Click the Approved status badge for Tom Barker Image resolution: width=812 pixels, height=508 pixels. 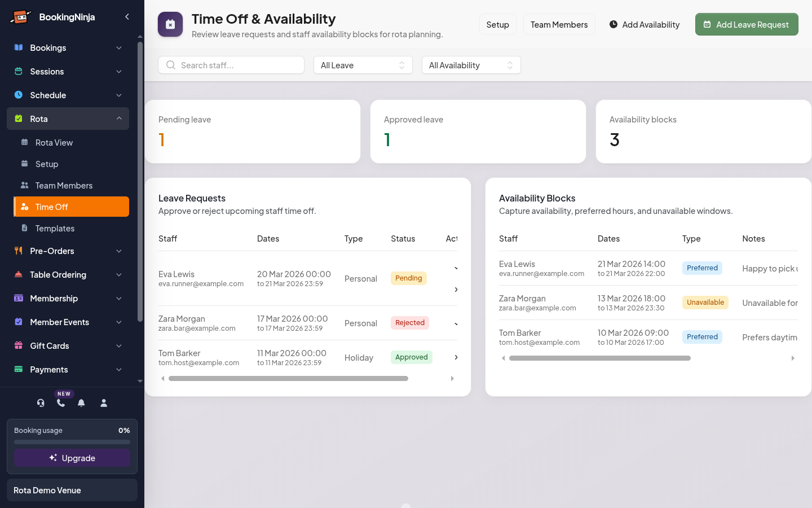(x=412, y=357)
